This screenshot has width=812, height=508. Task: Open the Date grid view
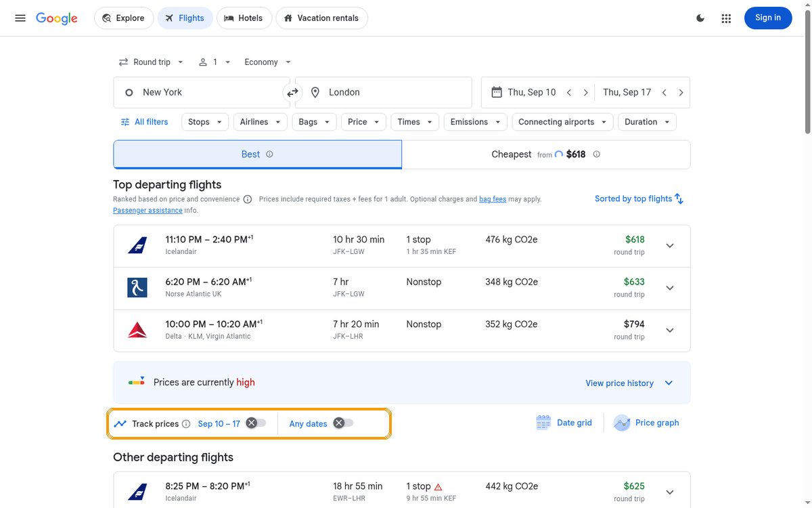564,423
